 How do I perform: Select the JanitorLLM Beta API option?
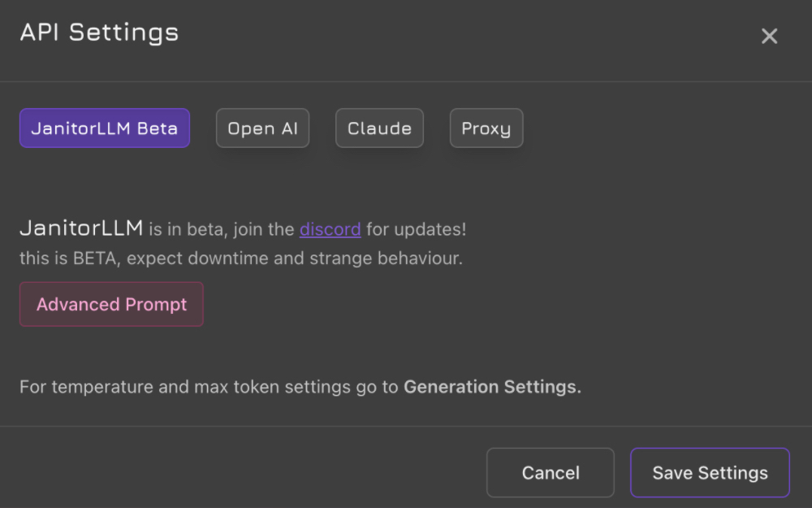105,128
